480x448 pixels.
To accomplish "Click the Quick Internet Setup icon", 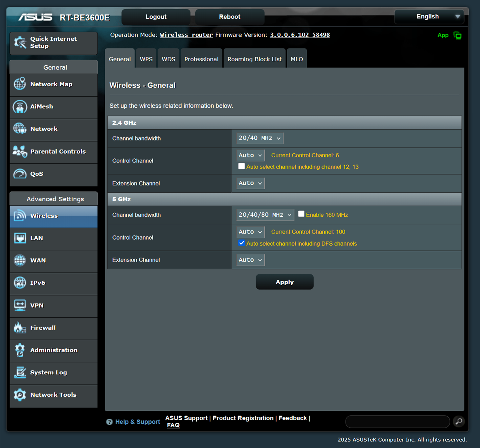I will [x=20, y=42].
